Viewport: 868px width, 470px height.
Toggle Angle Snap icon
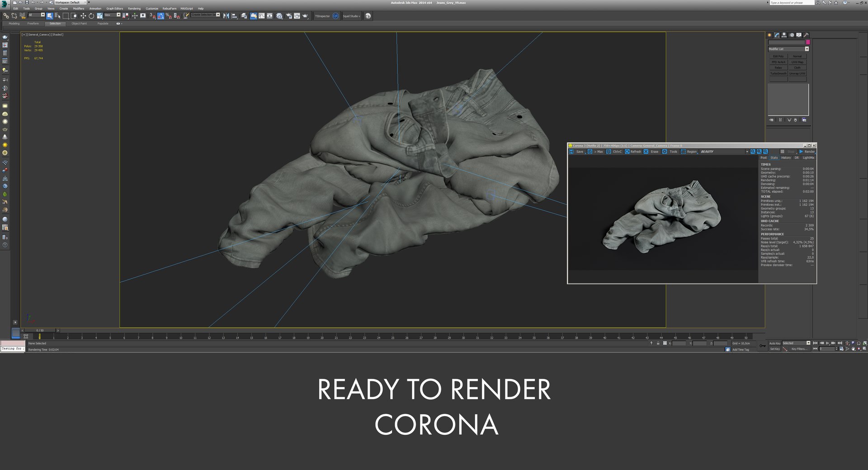click(160, 16)
